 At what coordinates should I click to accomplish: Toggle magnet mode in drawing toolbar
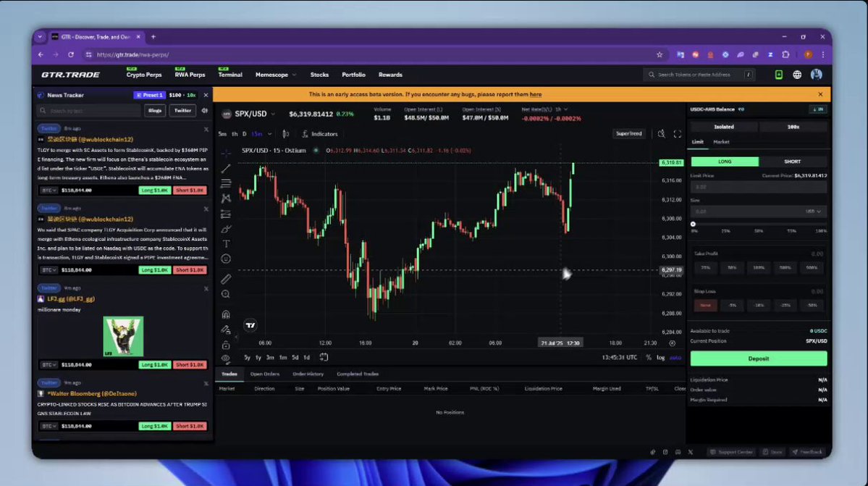pos(226,314)
